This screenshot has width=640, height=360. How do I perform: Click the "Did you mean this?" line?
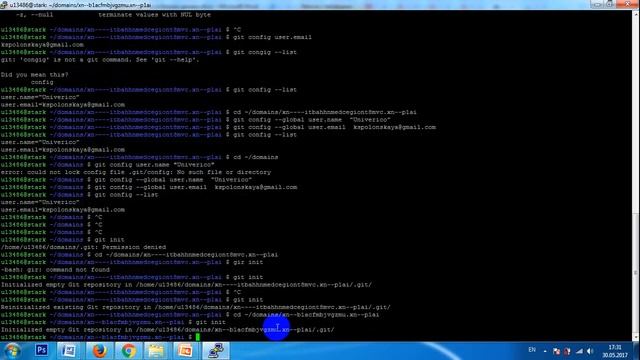tap(35, 75)
